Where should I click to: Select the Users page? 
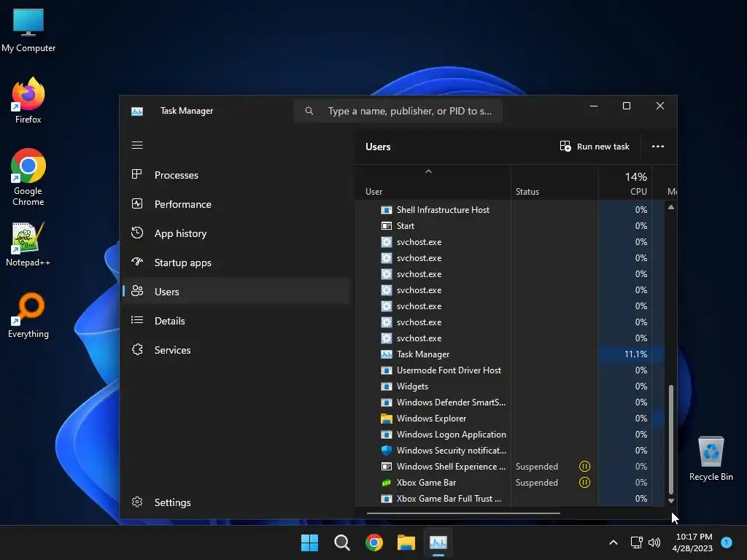236,292
